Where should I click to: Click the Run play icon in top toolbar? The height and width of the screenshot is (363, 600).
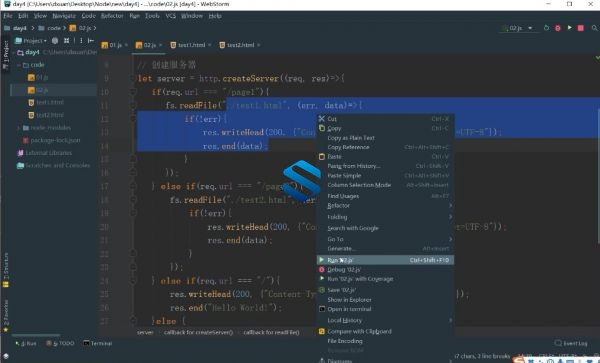click(569, 28)
